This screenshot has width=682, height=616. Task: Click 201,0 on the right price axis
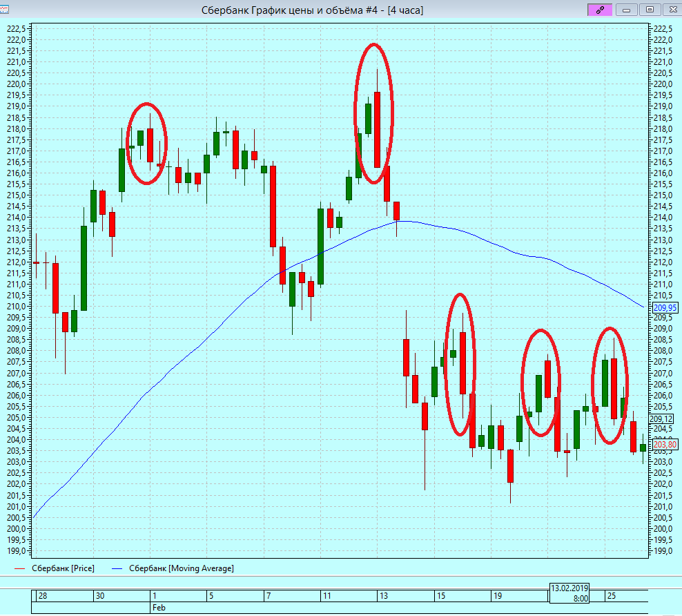663,507
